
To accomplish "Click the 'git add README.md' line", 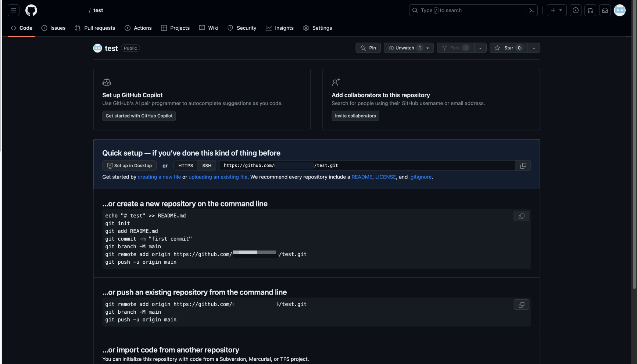I will point(132,231).
